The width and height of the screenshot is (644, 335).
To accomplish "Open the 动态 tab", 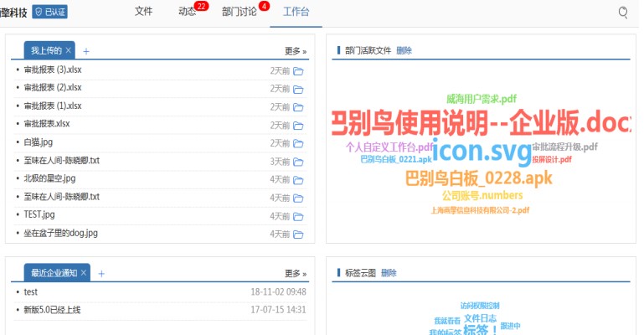I will point(188,12).
